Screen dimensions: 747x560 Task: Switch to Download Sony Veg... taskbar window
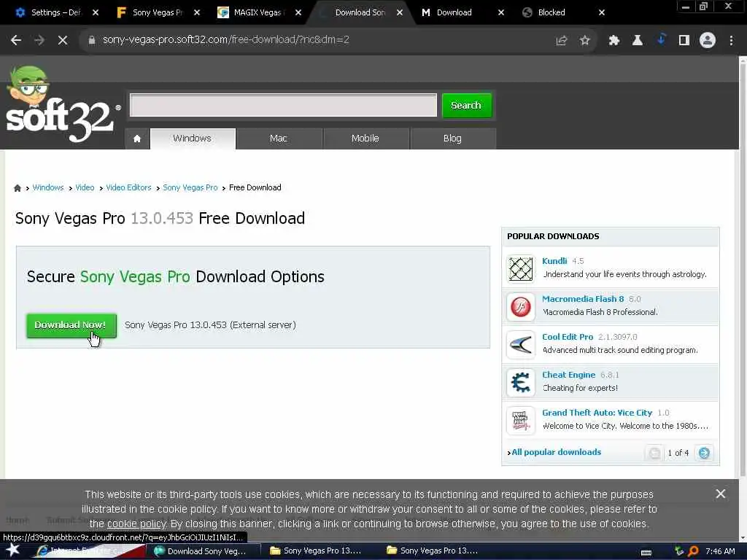click(x=200, y=551)
